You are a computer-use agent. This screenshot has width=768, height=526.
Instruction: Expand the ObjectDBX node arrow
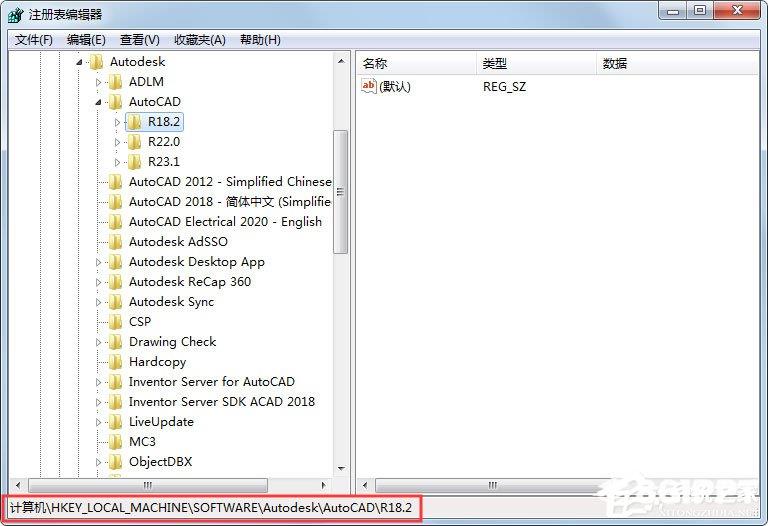(x=98, y=462)
